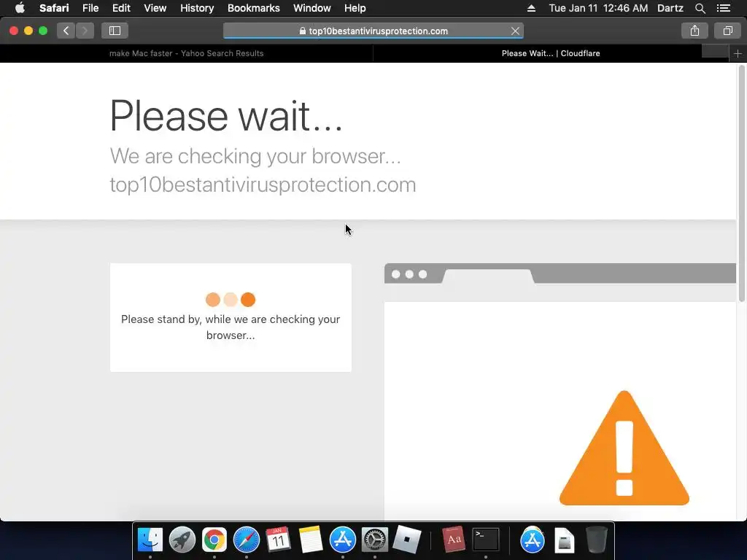Open Notification Center

coord(723,8)
